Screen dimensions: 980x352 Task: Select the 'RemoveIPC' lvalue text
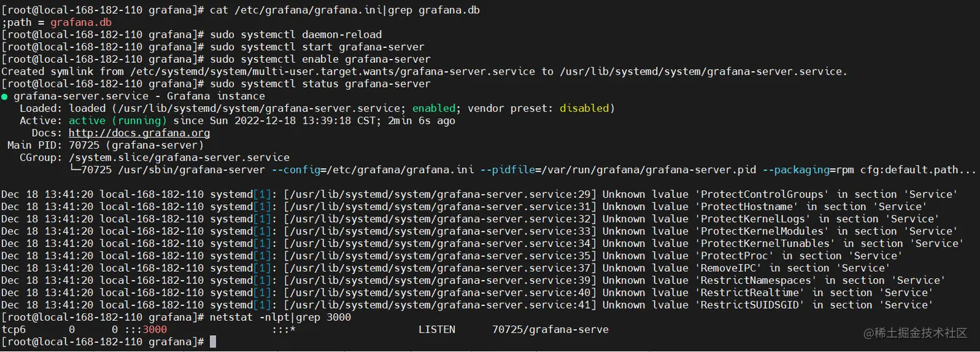(x=729, y=268)
